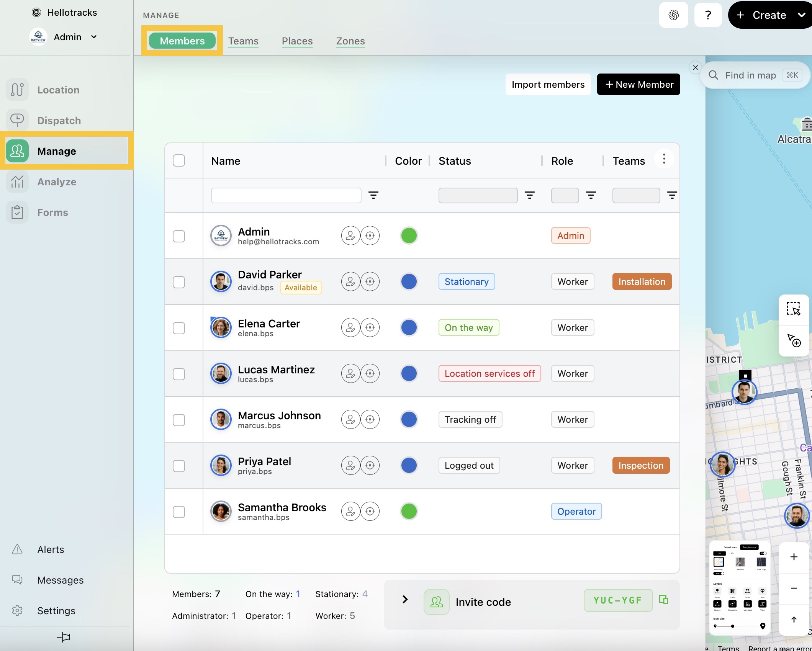Viewport: 812px width, 651px height.
Task: Click the AI assistant icon in header
Action: (673, 15)
